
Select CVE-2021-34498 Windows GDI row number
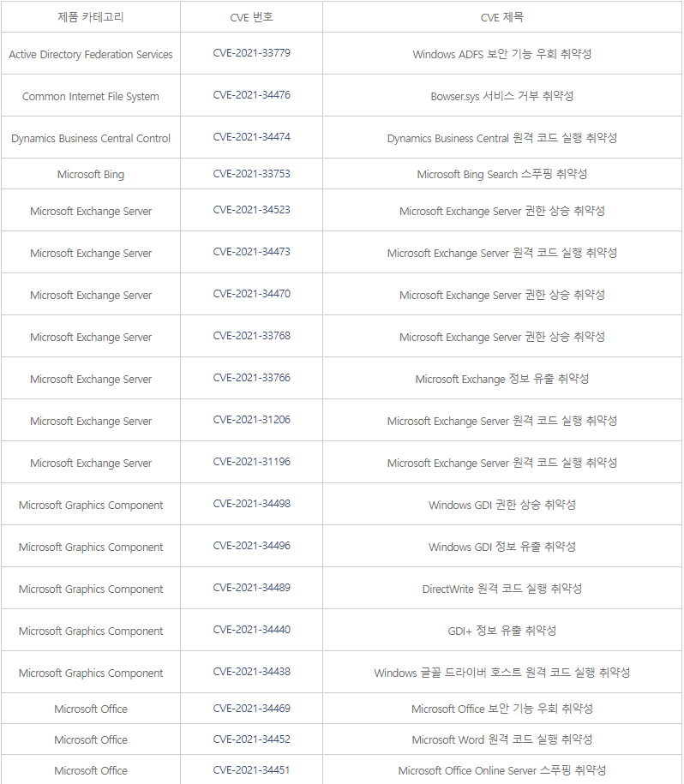251,504
